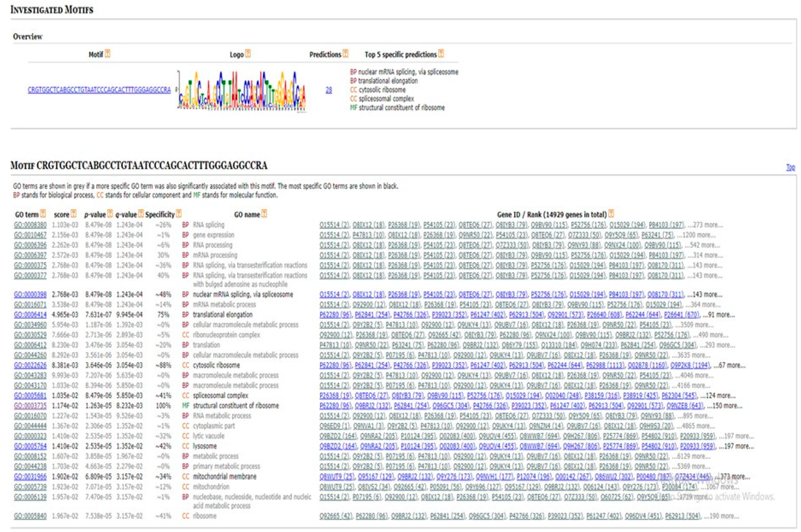The height and width of the screenshot is (532, 801).
Task: Click help icon beside Gene ID / Rank header
Action: coord(611,214)
